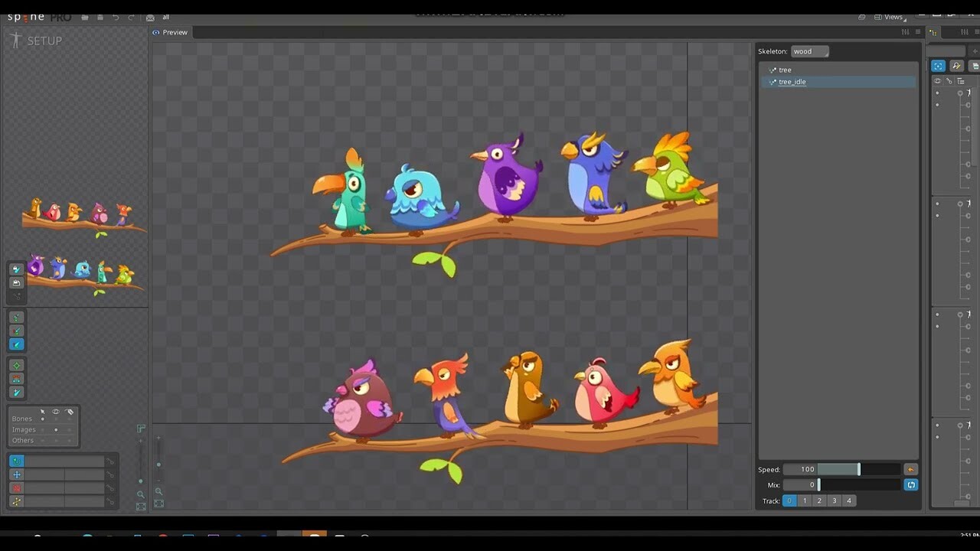This screenshot has height=551, width=980.
Task: Open the zoom magnifier in the Preview panel
Action: [159, 493]
